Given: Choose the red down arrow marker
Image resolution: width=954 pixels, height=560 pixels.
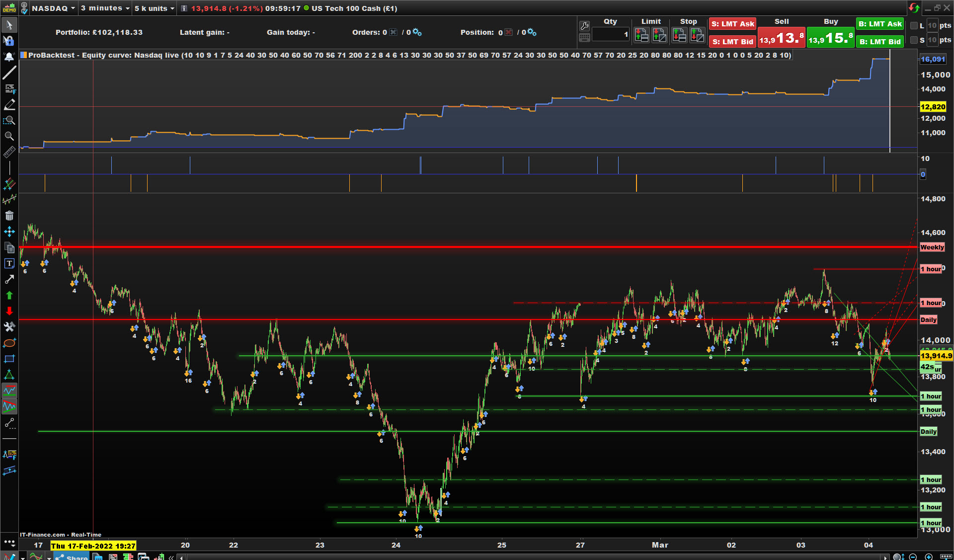Looking at the screenshot, I should [x=9, y=311].
